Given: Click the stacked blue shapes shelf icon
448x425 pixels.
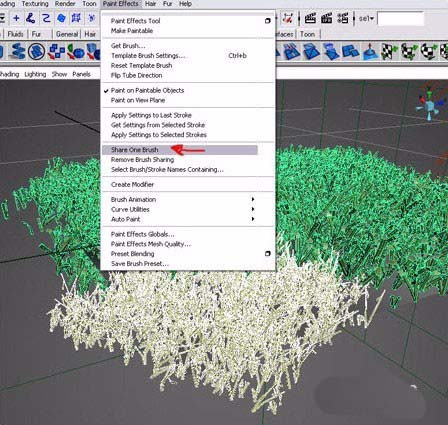Looking at the screenshot, I should click(17, 52).
